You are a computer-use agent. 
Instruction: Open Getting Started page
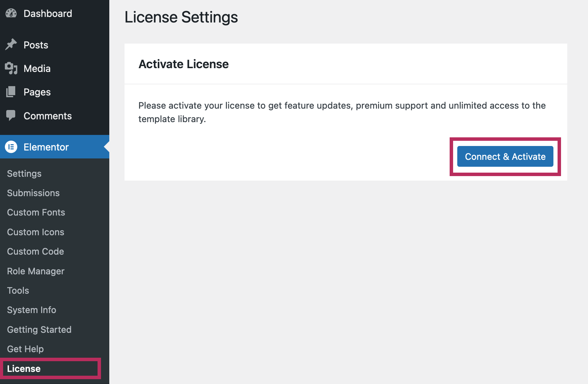(x=39, y=330)
